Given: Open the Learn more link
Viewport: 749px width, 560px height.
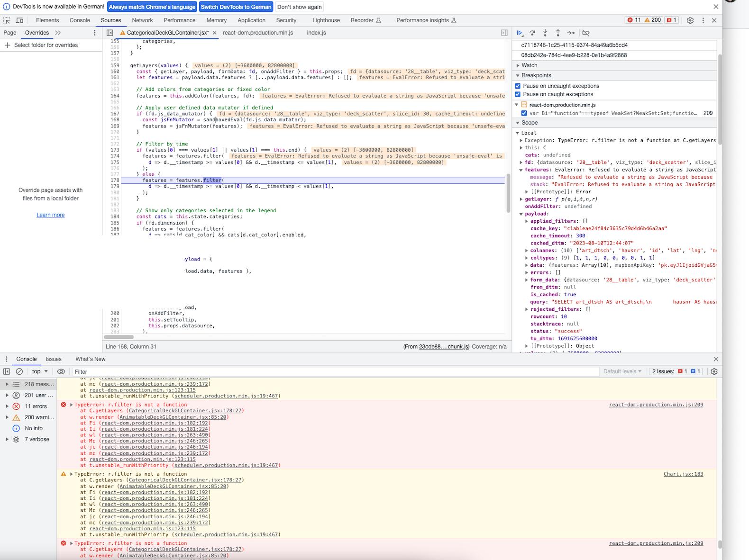Looking at the screenshot, I should (x=50, y=215).
